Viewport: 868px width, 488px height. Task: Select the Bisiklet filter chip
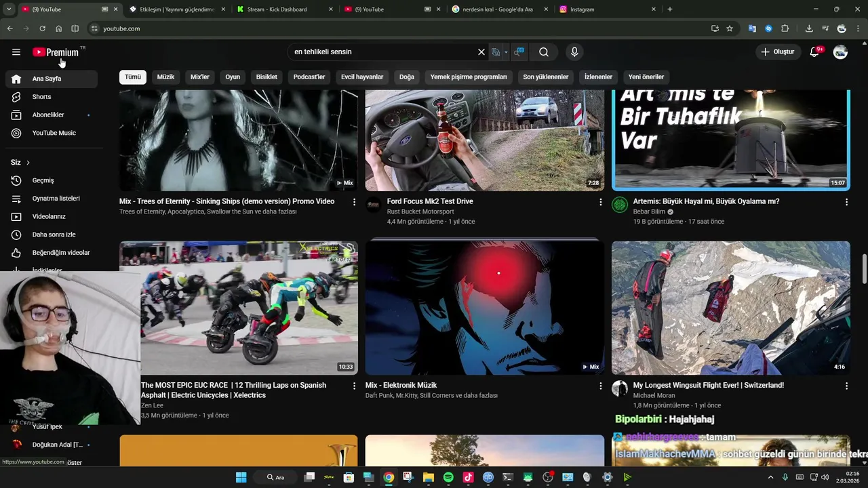point(267,77)
